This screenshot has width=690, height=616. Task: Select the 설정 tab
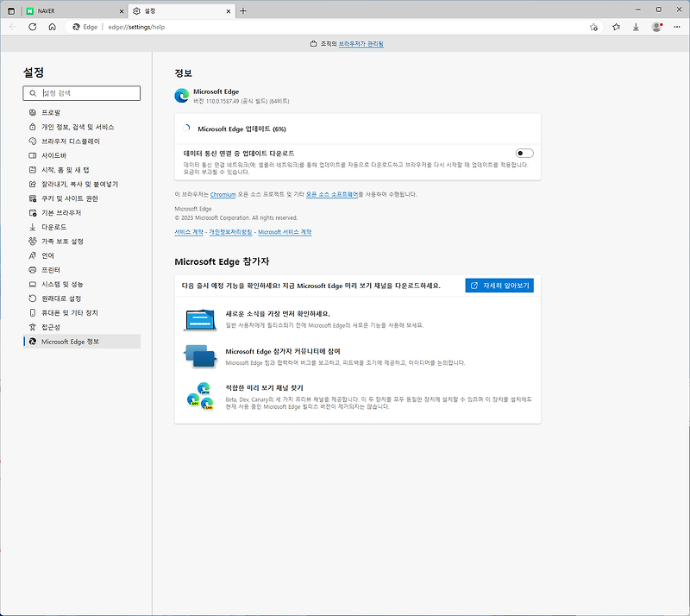tap(181, 11)
